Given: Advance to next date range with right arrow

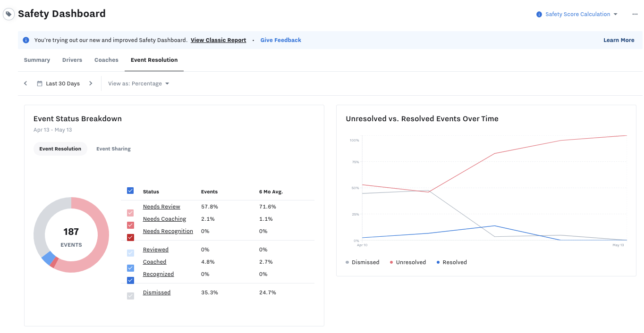Looking at the screenshot, I should pos(91,83).
